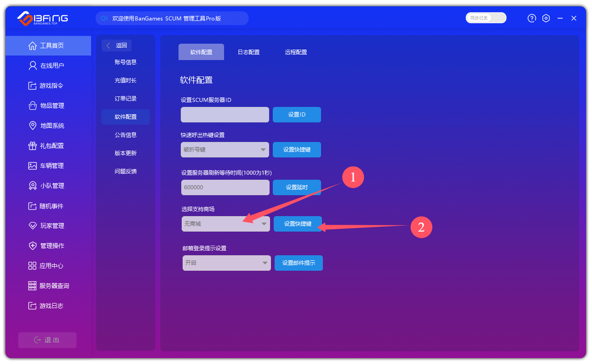
Task: Switch to the 远程配置 tab
Action: [296, 52]
